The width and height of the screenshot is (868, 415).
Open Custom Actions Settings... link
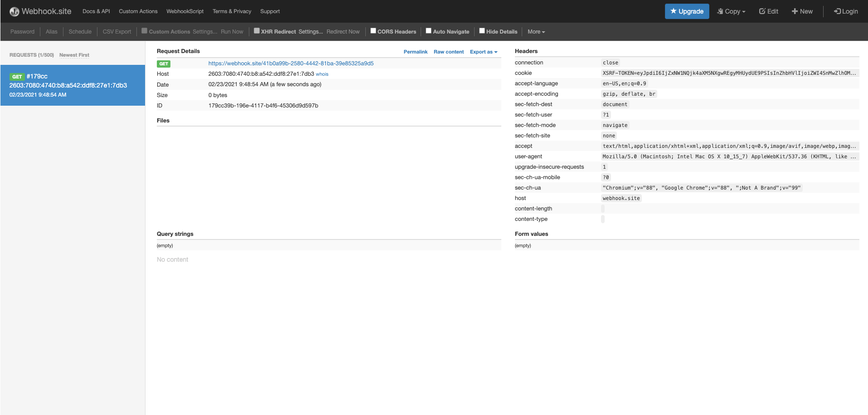205,32
